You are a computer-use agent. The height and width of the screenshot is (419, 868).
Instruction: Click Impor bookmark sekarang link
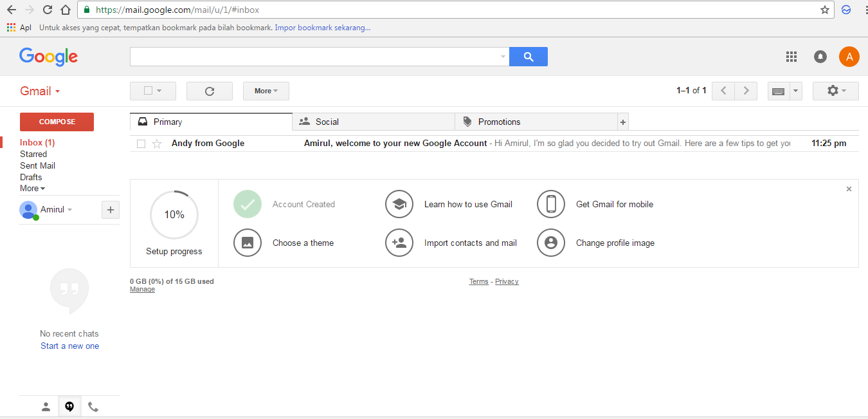[323, 28]
